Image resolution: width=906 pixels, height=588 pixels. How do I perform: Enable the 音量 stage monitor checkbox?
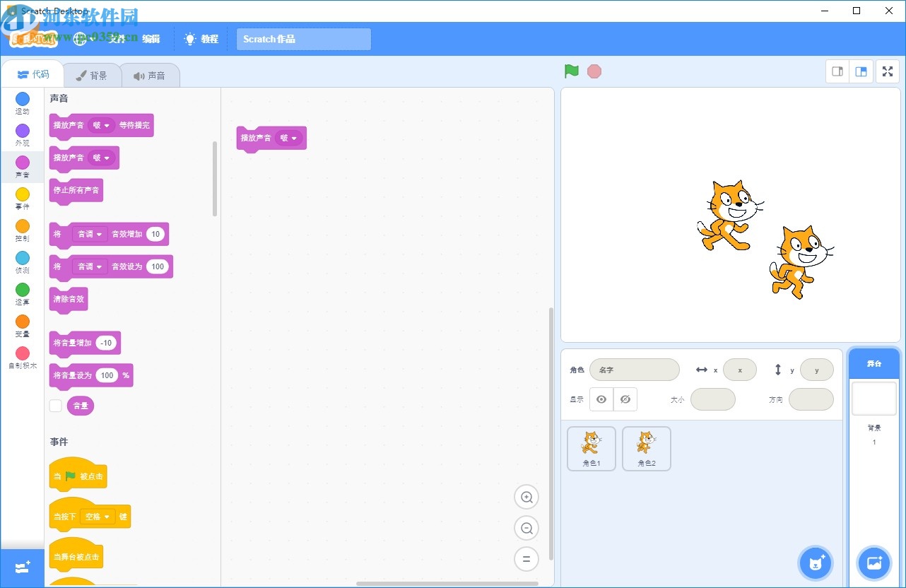coord(55,406)
